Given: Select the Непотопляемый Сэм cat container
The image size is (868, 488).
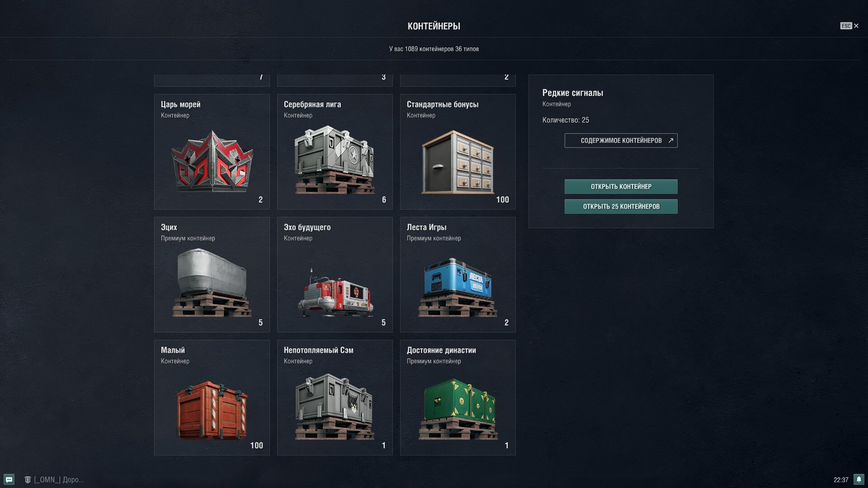Looking at the screenshot, I should pyautogui.click(x=335, y=398).
